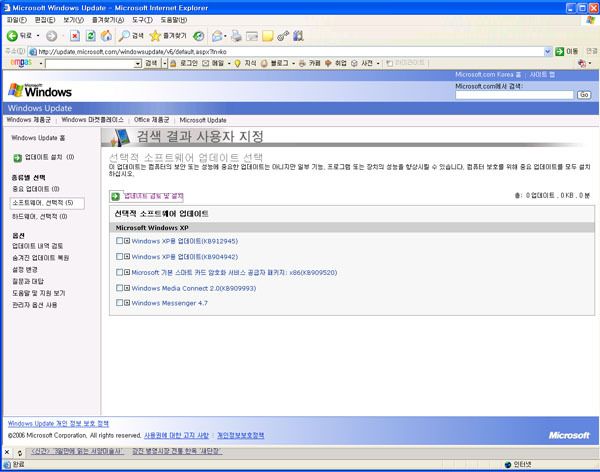600x472 pixels.
Task: Click the Edit page toolbar icon
Action: point(252,36)
